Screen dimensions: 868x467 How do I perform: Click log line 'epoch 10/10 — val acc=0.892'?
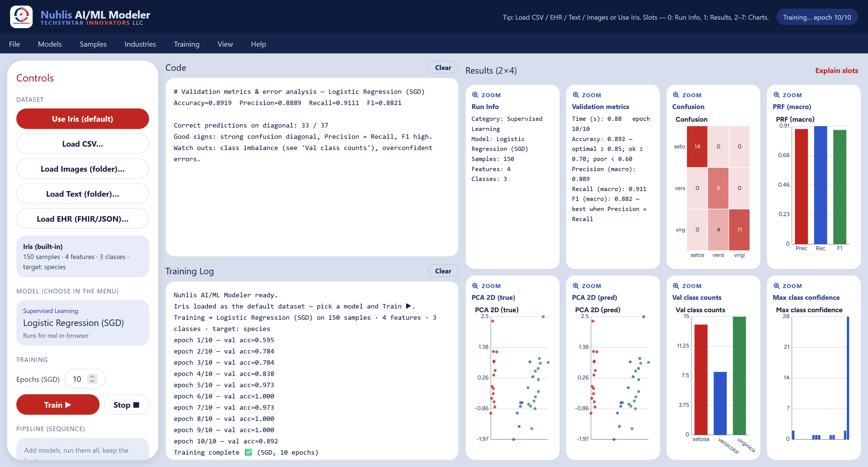coord(226,441)
